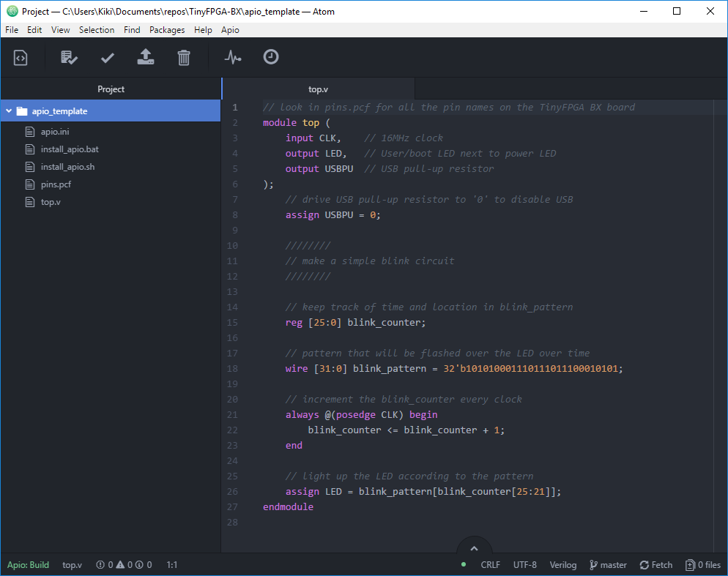
Task: Select apio.ini in the file tree
Action: [x=54, y=132]
